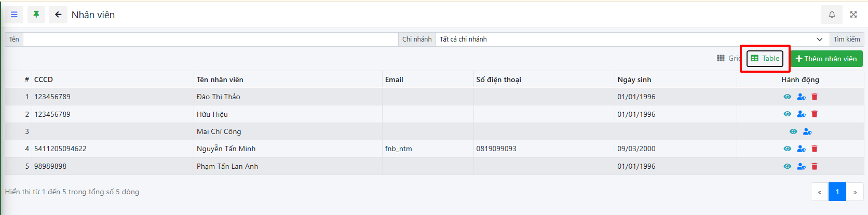Click the Tìm kiếm search button
This screenshot has height=215, width=868.
point(846,39)
